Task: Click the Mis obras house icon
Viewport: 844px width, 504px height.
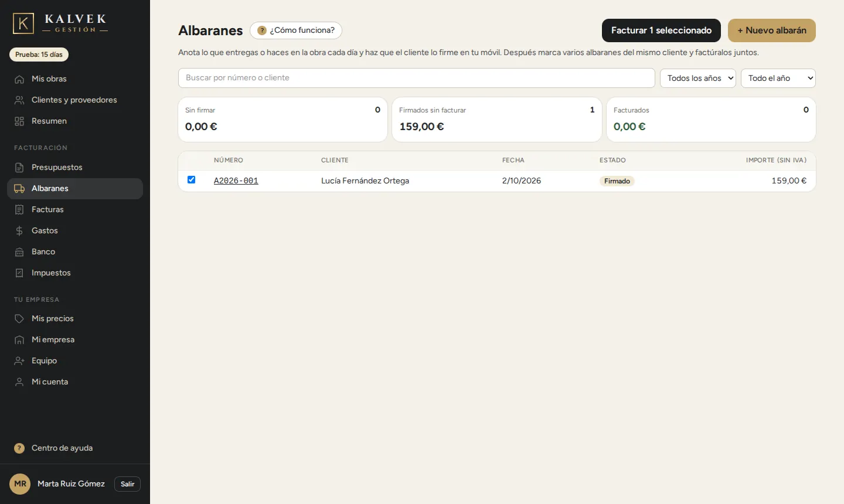Action: pos(19,79)
